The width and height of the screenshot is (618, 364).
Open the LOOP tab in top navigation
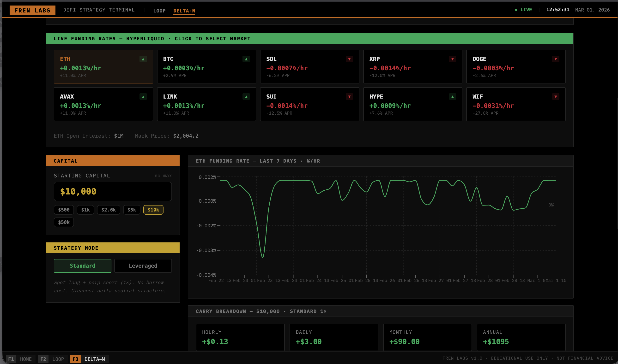click(x=159, y=11)
